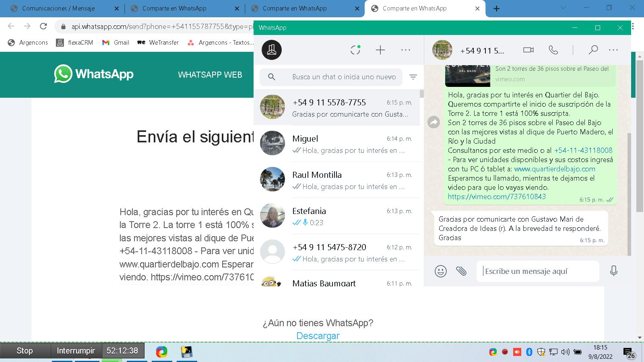This screenshot has height=362, width=644.
Task: Open the vimeo.com/737610843 link in the message
Action: pos(497,197)
